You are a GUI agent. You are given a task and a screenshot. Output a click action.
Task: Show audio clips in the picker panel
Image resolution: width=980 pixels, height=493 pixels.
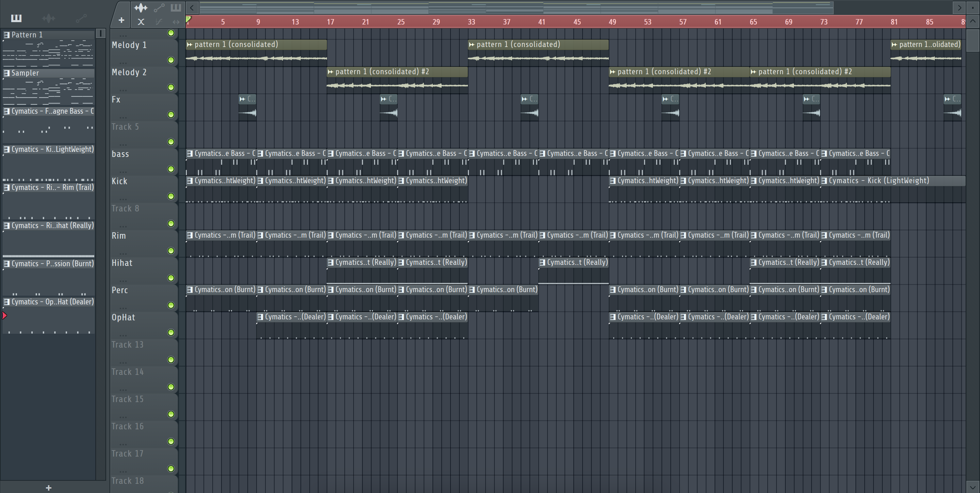point(49,18)
